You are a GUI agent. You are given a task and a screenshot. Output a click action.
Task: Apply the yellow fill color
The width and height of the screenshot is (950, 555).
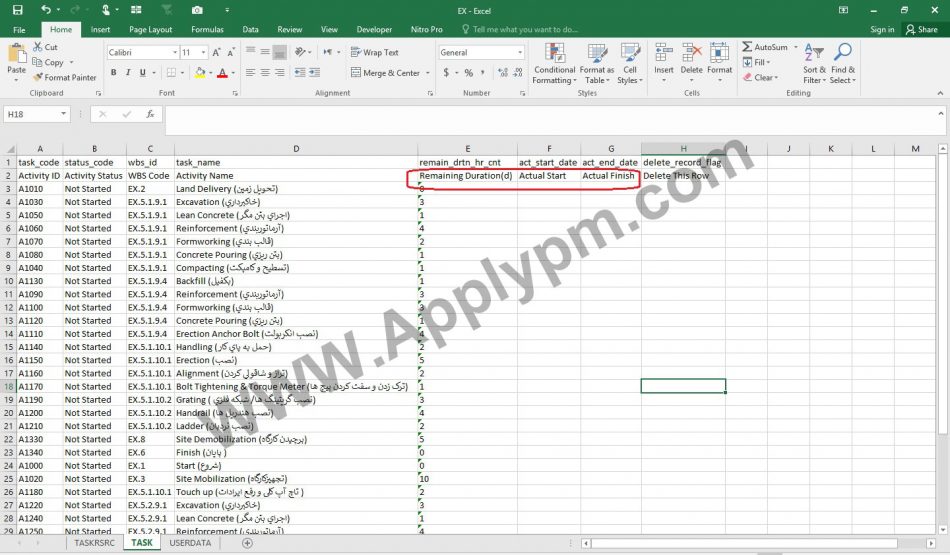pyautogui.click(x=200, y=73)
